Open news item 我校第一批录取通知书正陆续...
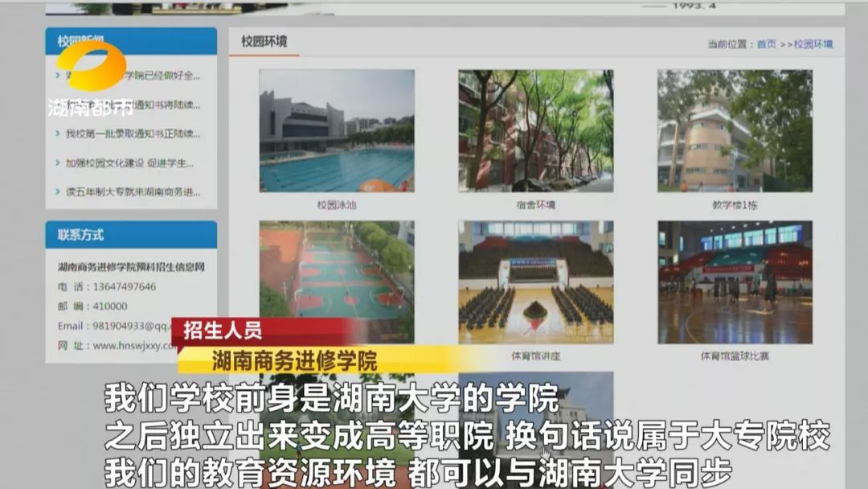Viewport: 868px width, 489px height. coord(133,134)
